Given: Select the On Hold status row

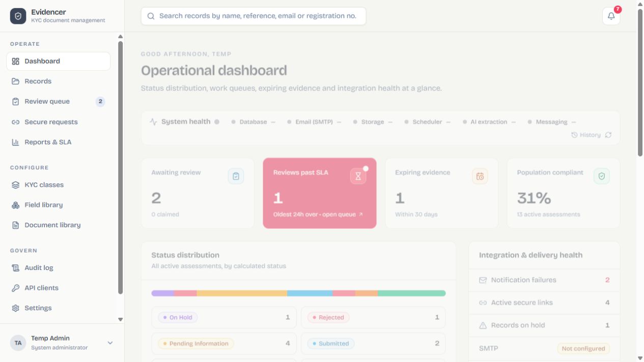Looking at the screenshot, I should point(224,317).
